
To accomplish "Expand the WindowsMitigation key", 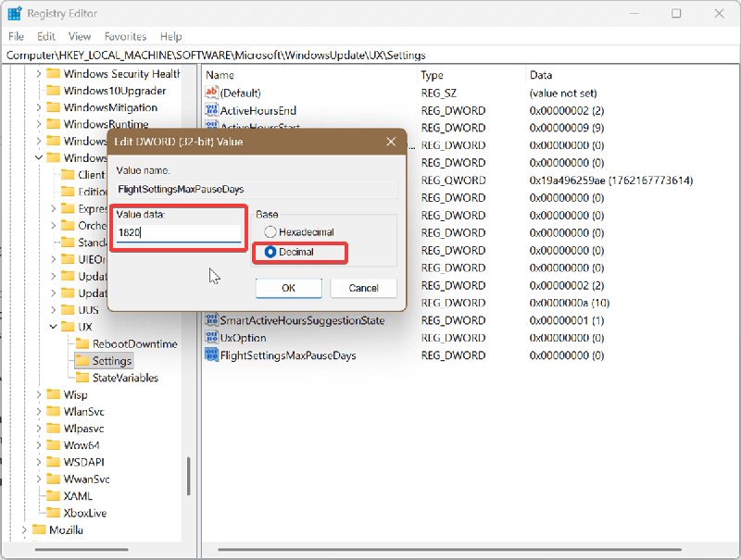I will (39, 107).
